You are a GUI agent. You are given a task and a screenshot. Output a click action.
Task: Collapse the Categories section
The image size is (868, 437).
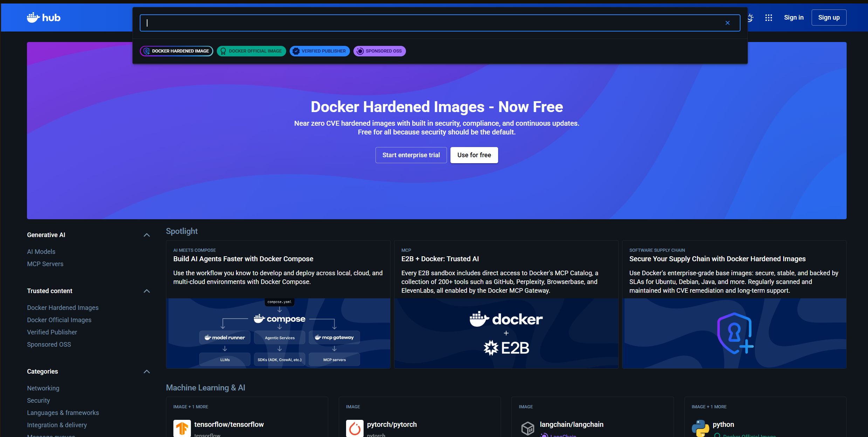tap(147, 372)
